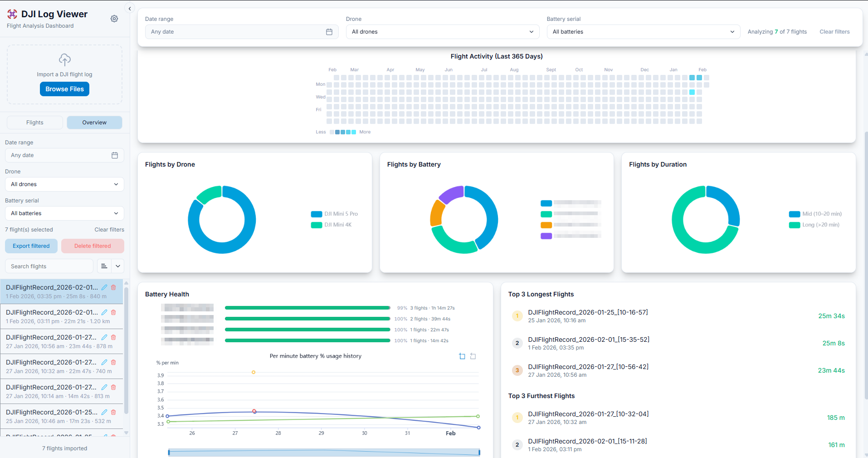Click the area zoom icon on battery chart

coord(462,356)
